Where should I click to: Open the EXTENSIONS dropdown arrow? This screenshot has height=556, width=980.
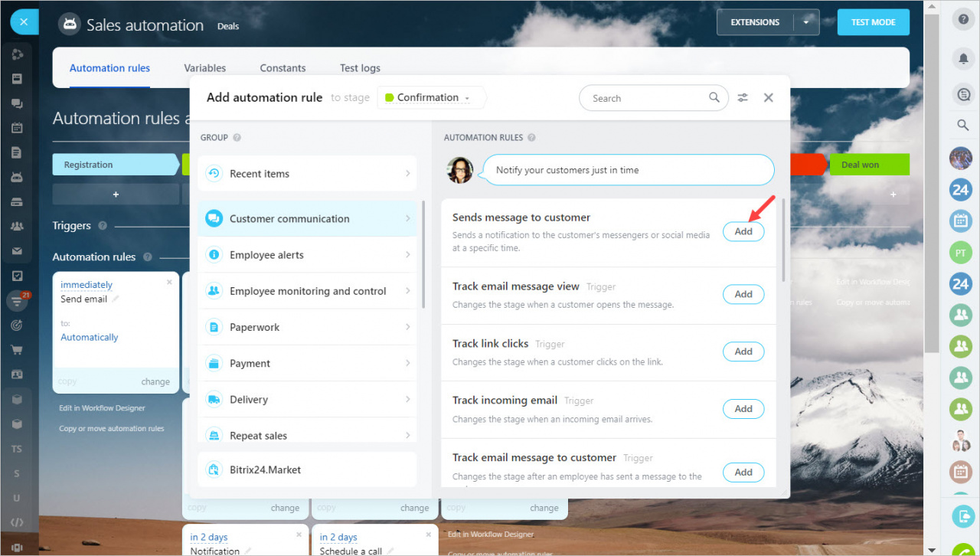(806, 22)
